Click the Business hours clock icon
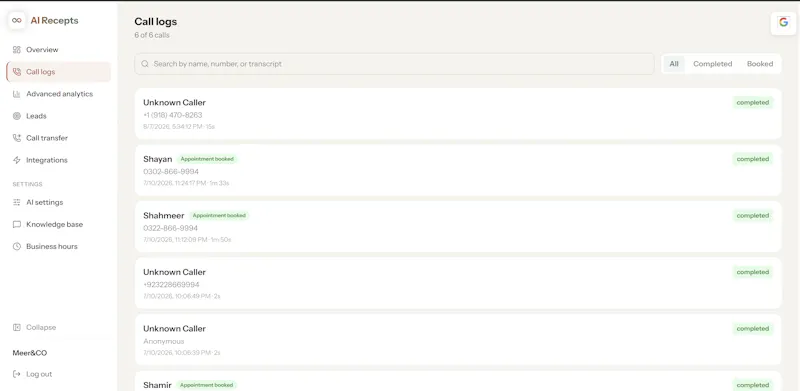 17,247
